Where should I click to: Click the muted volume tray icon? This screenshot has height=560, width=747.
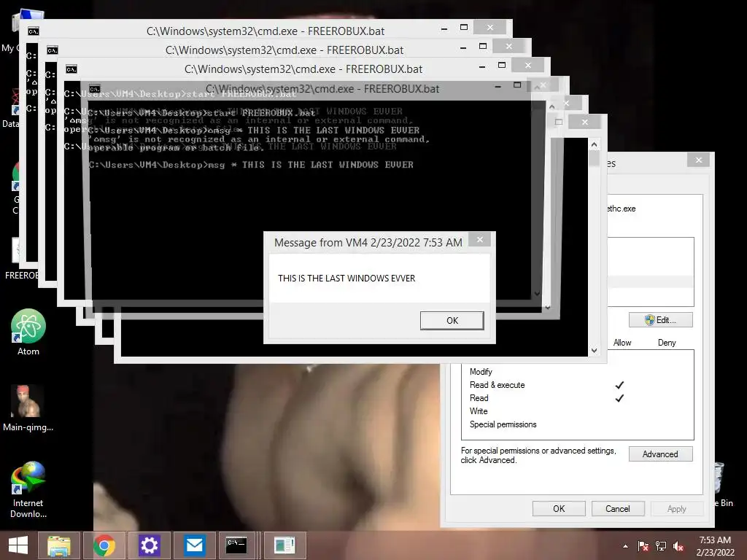tap(678, 546)
